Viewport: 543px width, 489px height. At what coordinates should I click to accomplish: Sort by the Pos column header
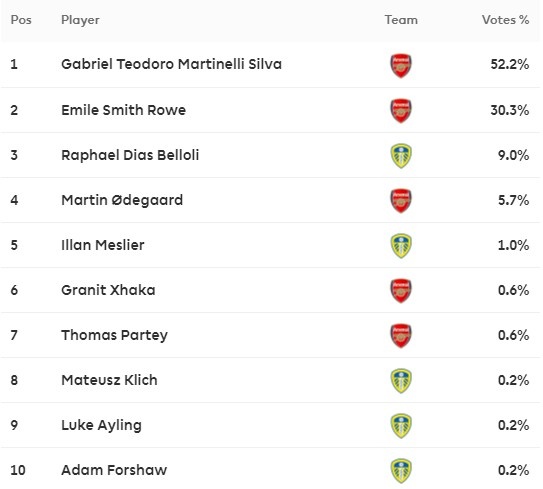click(21, 20)
